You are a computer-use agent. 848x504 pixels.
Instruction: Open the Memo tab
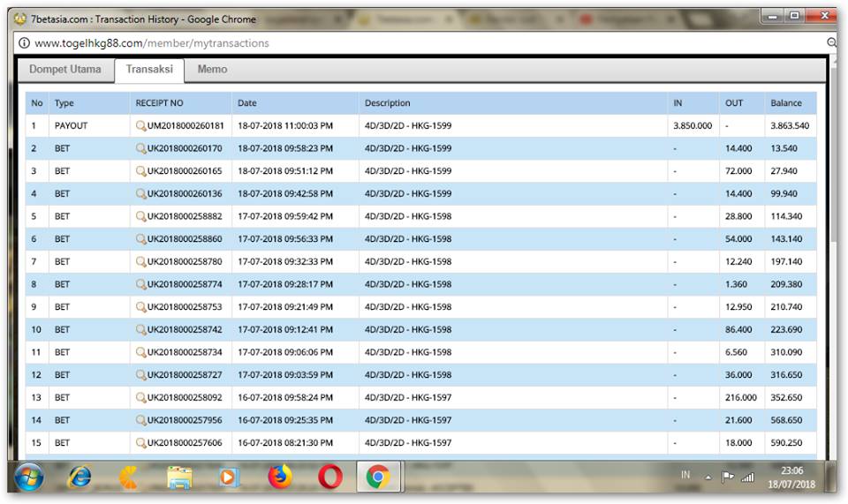[x=212, y=70]
